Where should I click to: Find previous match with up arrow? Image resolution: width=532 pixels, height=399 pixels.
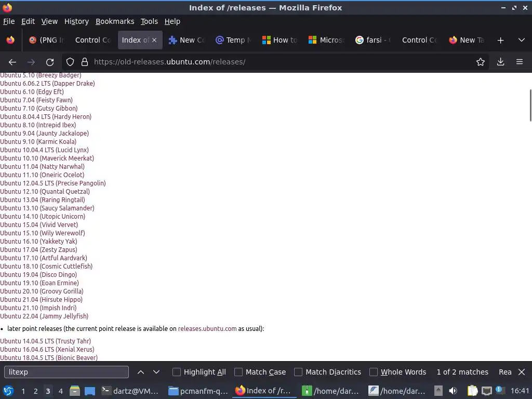(141, 372)
